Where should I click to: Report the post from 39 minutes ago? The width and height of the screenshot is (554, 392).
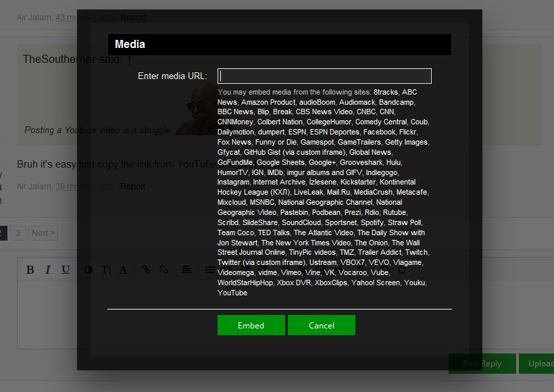pyautogui.click(x=132, y=187)
